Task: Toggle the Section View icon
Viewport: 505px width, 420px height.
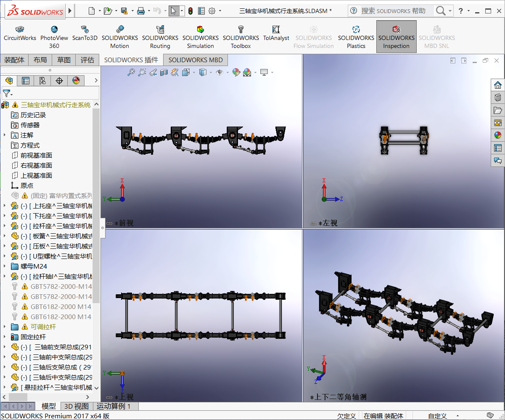Action: [164, 72]
